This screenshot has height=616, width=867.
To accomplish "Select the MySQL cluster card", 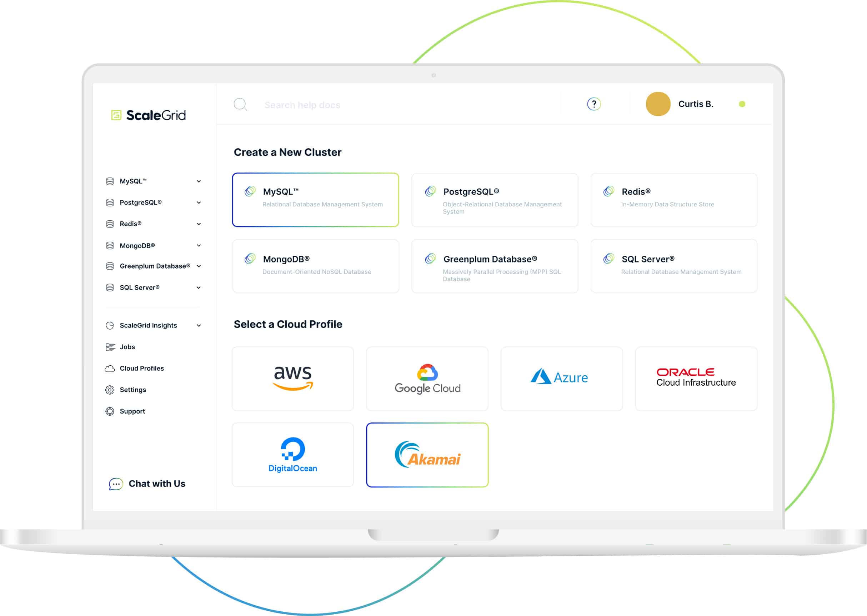I will pyautogui.click(x=316, y=200).
